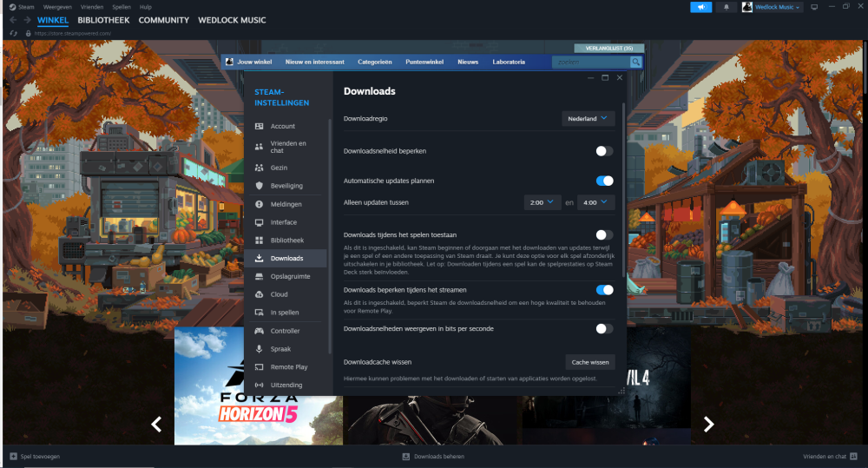Click the Spel toevoegen plus icon

pyautogui.click(x=13, y=457)
